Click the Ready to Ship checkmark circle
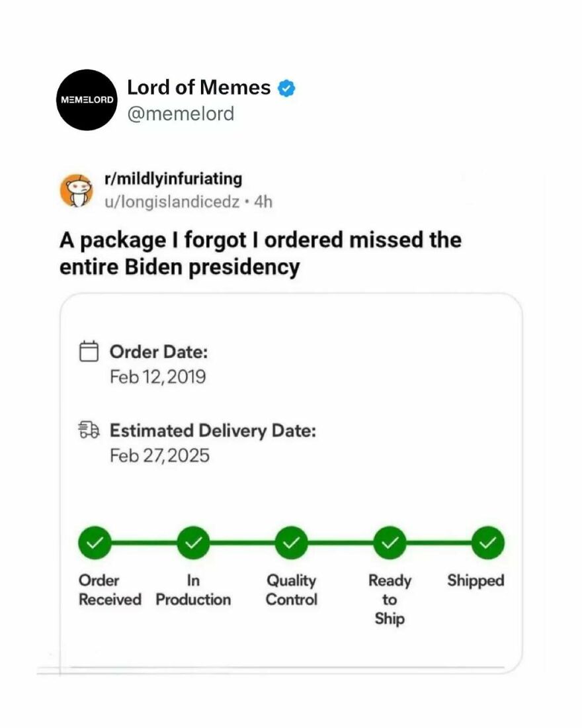This screenshot has height=728, width=582. [x=389, y=542]
